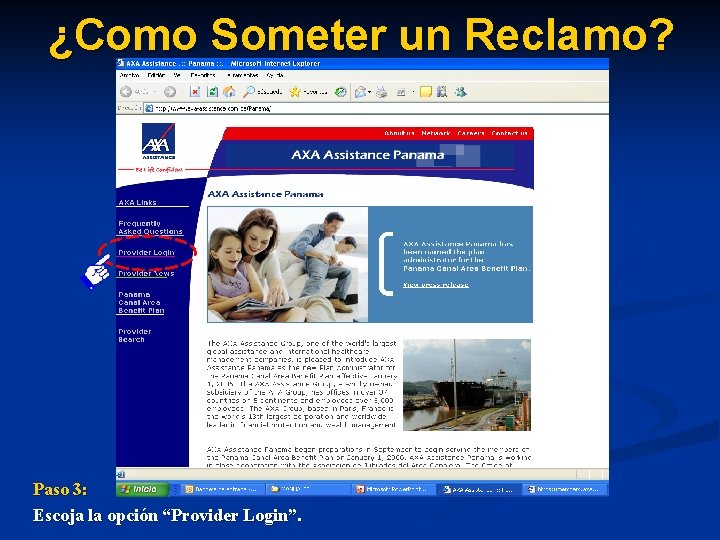Open the Ayuda menu
720x540 pixels.
coord(275,75)
